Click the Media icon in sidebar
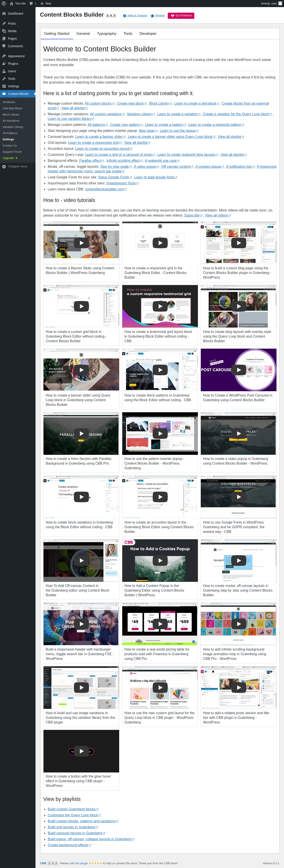 4,31
